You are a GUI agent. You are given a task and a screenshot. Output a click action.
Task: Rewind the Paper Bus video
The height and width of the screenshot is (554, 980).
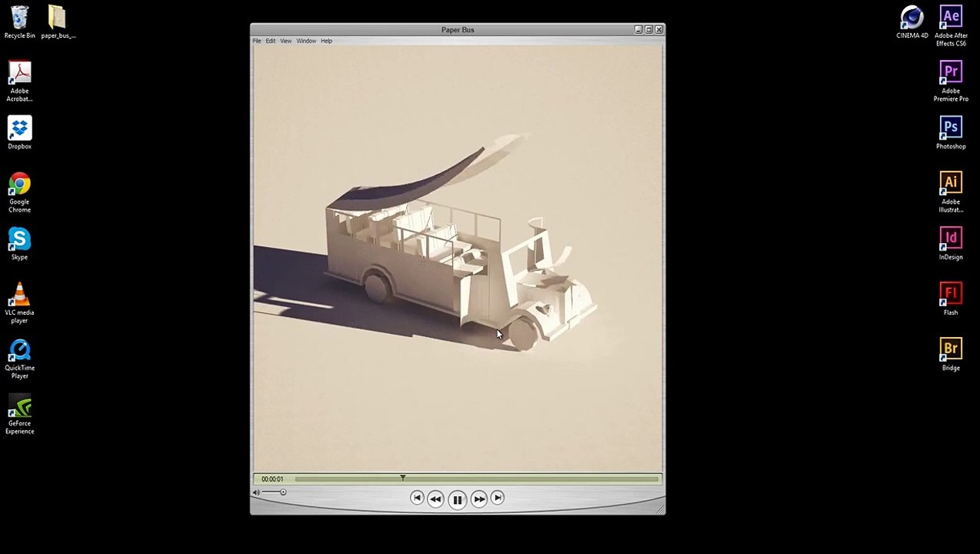pos(435,499)
